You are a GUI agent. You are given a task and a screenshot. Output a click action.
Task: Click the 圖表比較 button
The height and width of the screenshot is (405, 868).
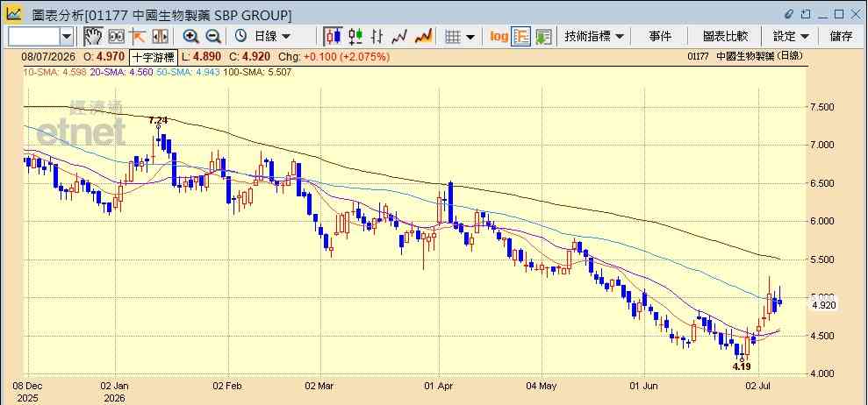(725, 37)
